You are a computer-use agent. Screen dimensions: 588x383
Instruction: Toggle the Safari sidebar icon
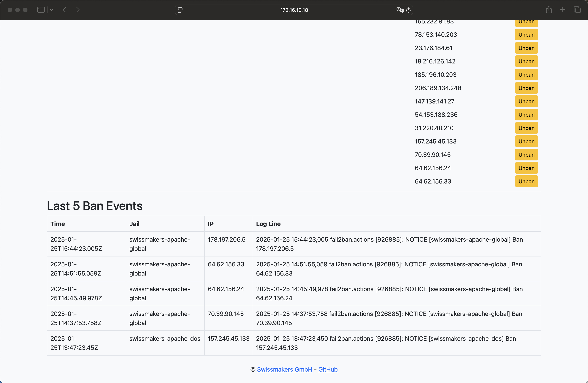pyautogui.click(x=41, y=10)
